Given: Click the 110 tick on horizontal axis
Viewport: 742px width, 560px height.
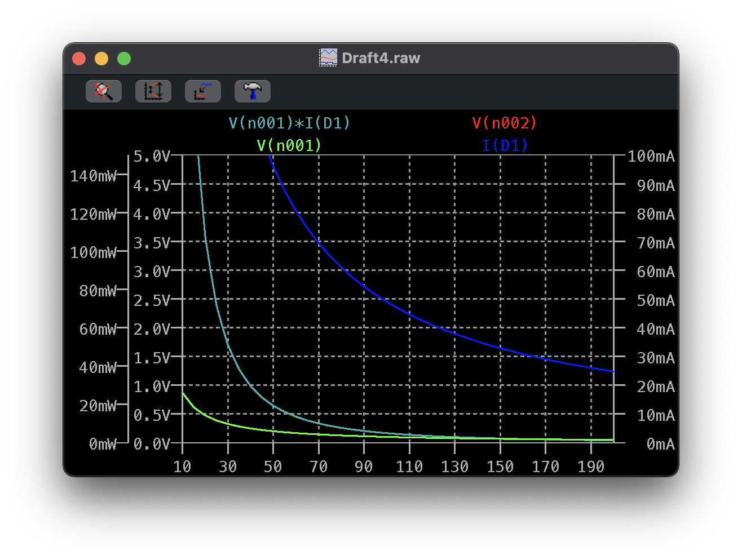Looking at the screenshot, I should [x=409, y=466].
